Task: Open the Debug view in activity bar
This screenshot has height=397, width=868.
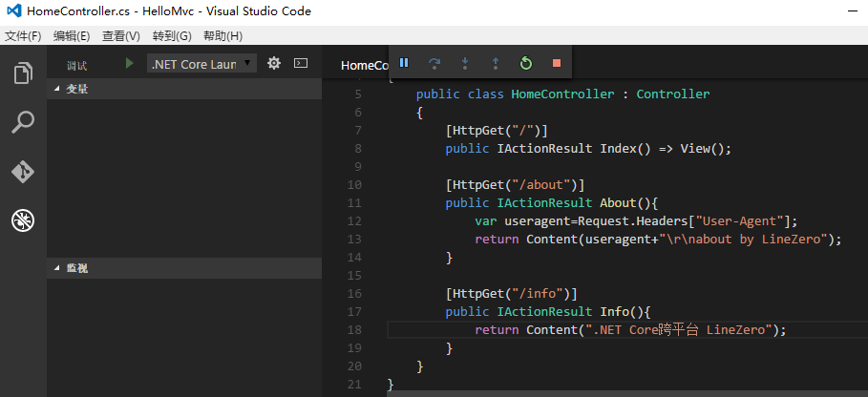Action: click(23, 221)
